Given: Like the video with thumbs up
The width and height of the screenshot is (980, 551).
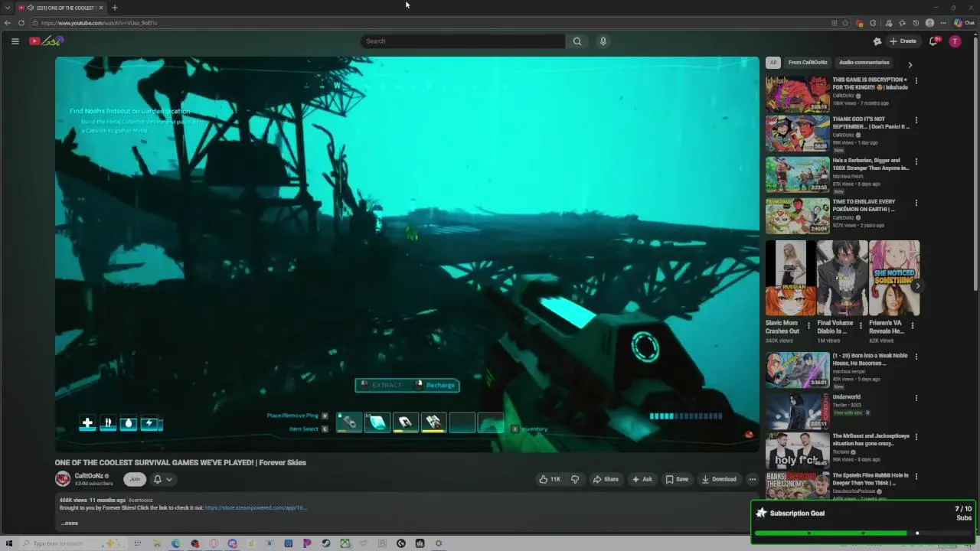Looking at the screenshot, I should (550, 479).
